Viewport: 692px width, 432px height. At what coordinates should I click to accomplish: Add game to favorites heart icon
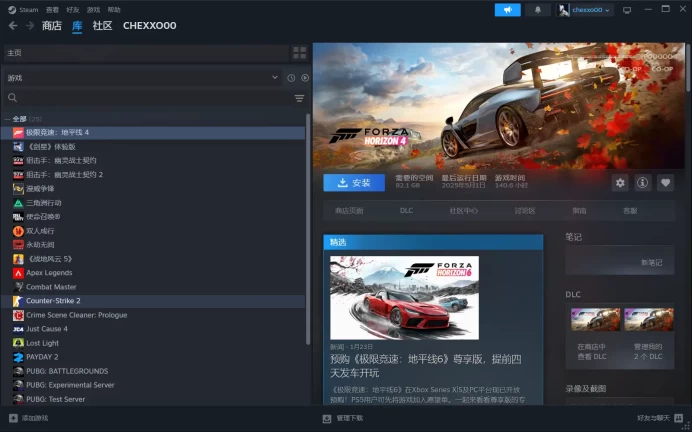coord(666,183)
